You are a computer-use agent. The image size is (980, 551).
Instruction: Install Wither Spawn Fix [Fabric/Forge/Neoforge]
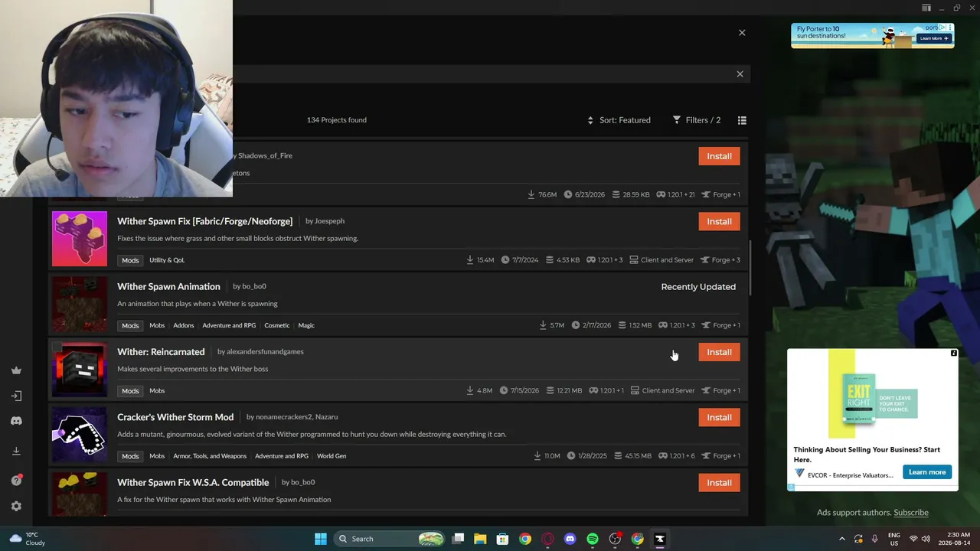coord(719,221)
